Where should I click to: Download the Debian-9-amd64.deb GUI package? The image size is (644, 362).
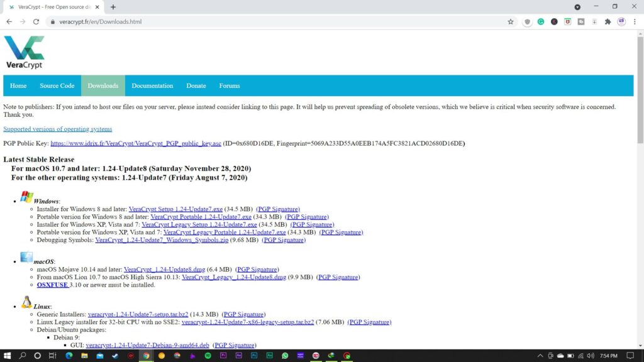click(x=147, y=345)
